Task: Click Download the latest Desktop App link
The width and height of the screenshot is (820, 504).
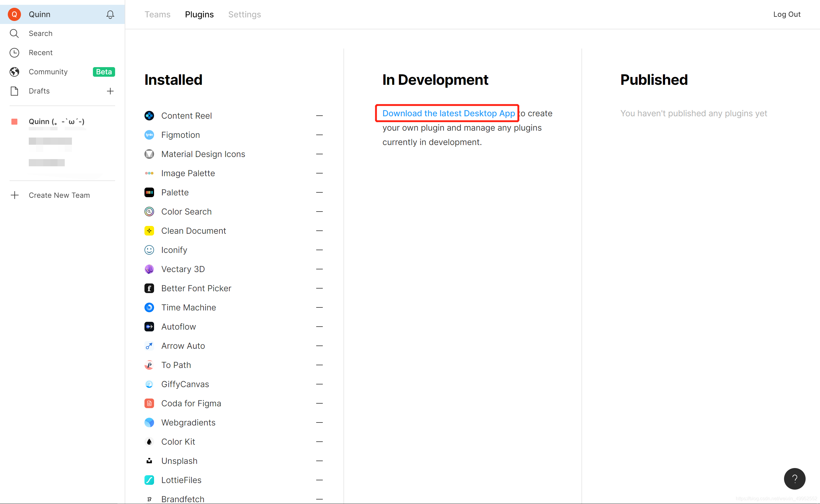Action: 448,113
